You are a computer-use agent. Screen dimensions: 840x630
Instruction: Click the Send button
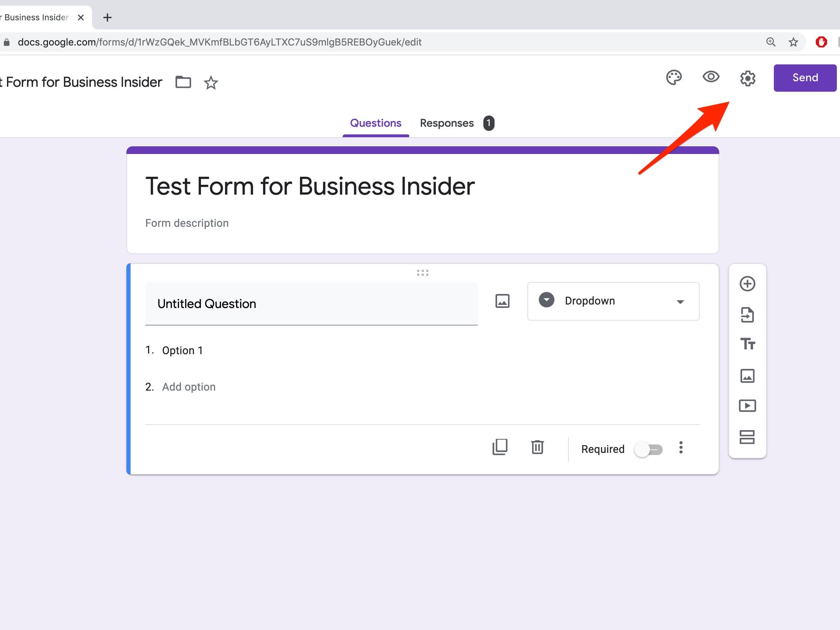(804, 77)
